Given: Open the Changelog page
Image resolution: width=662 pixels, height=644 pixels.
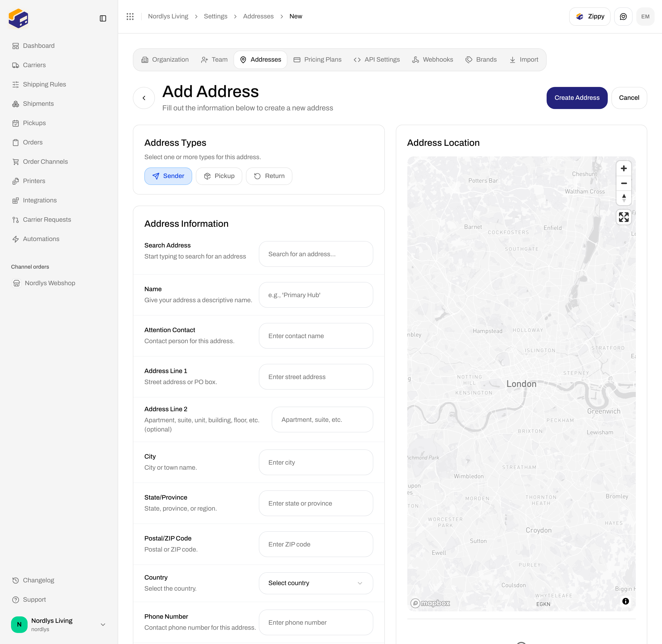Looking at the screenshot, I should coord(59,580).
